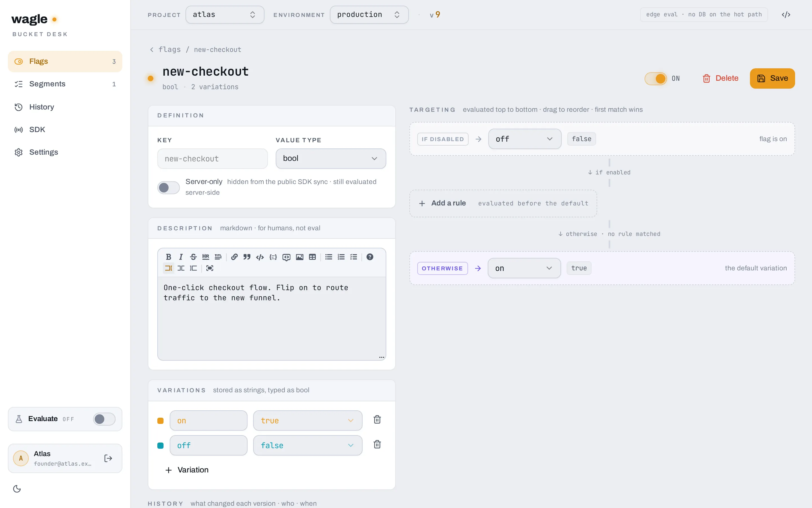The height and width of the screenshot is (508, 812).
Task: Delete the 'on' variation
Action: 377,420
